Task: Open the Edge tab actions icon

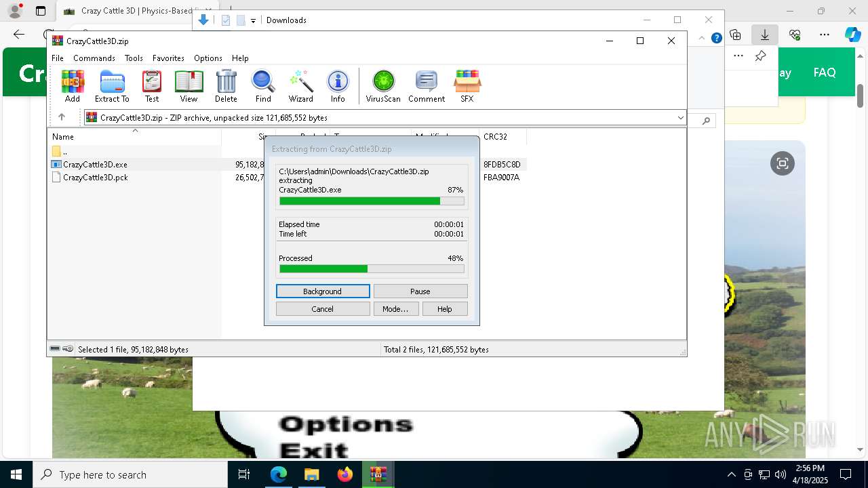Action: (41, 11)
